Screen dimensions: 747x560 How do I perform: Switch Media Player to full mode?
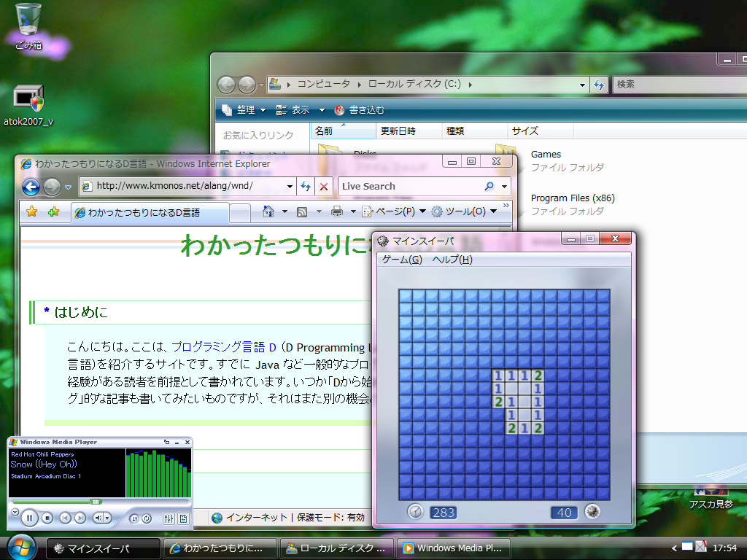pyautogui.click(x=166, y=443)
